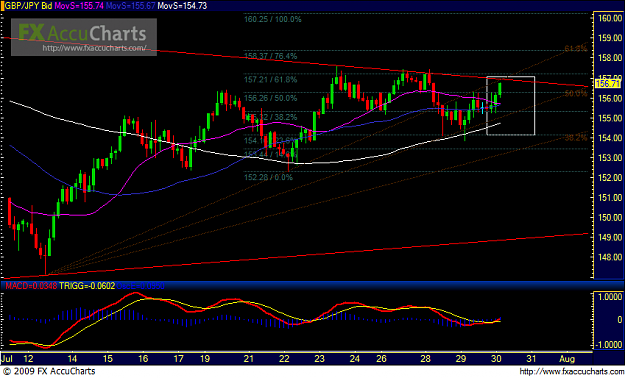Click date 24 on the time axis
The height and width of the screenshot is (378, 625).
click(354, 359)
